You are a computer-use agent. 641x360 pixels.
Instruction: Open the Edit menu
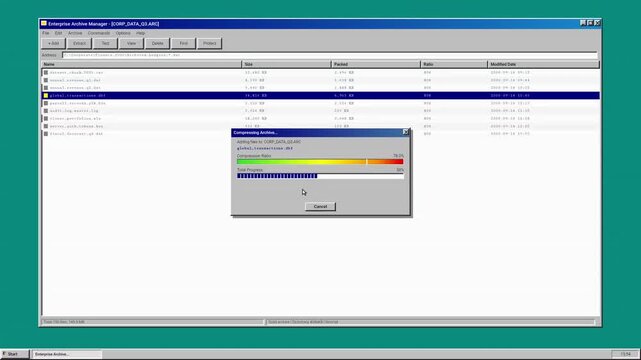pos(58,33)
